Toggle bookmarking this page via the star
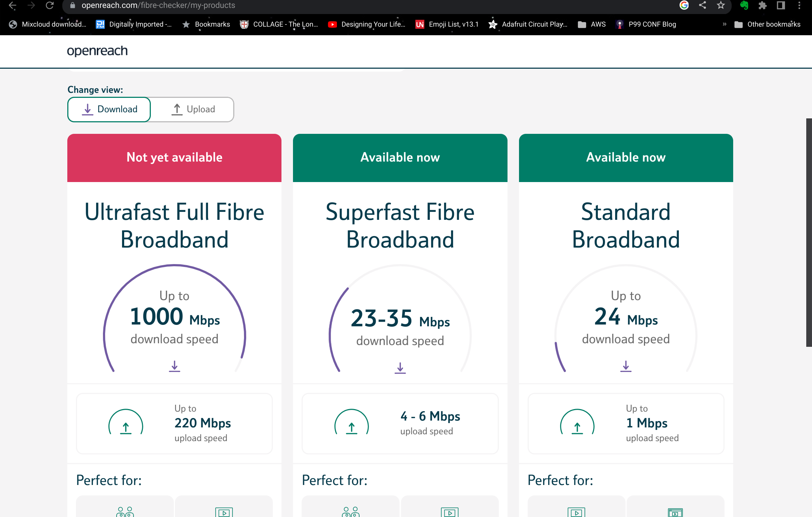This screenshot has height=517, width=812. 720,5
